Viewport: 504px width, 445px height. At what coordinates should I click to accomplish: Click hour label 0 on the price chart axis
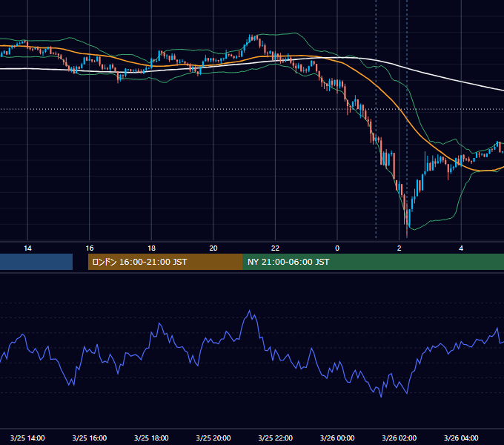coord(337,248)
